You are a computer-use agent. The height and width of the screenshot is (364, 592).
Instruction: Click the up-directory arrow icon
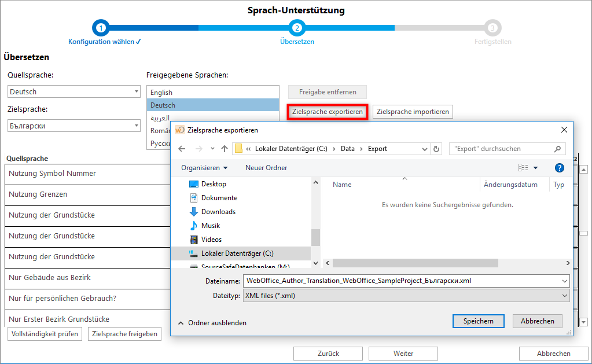click(225, 149)
